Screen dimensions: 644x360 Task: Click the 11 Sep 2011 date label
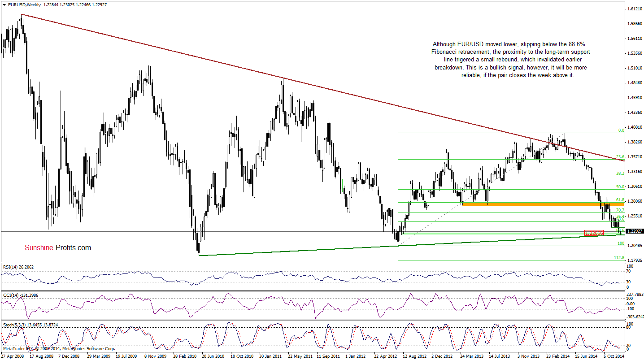tap(327, 356)
